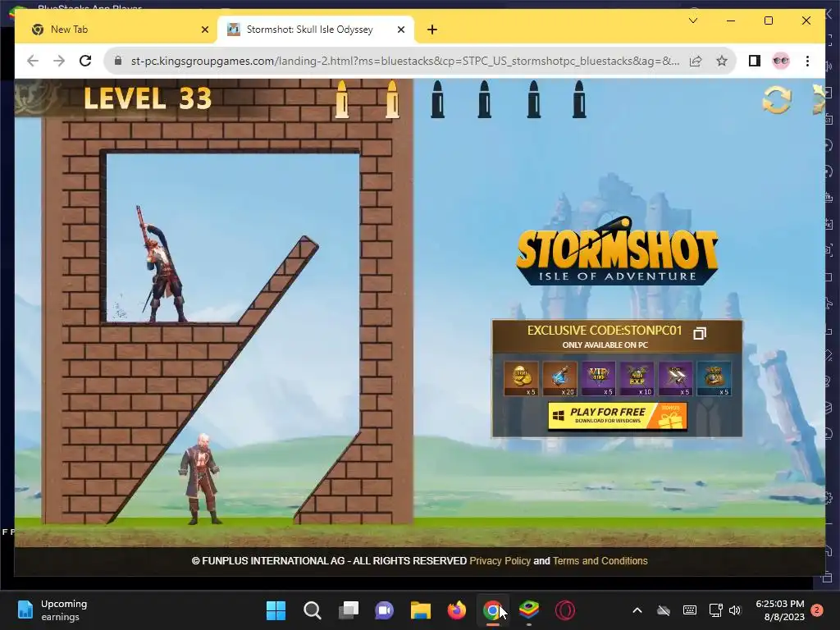
Task: Open File Explorer from the taskbar
Action: (421, 610)
